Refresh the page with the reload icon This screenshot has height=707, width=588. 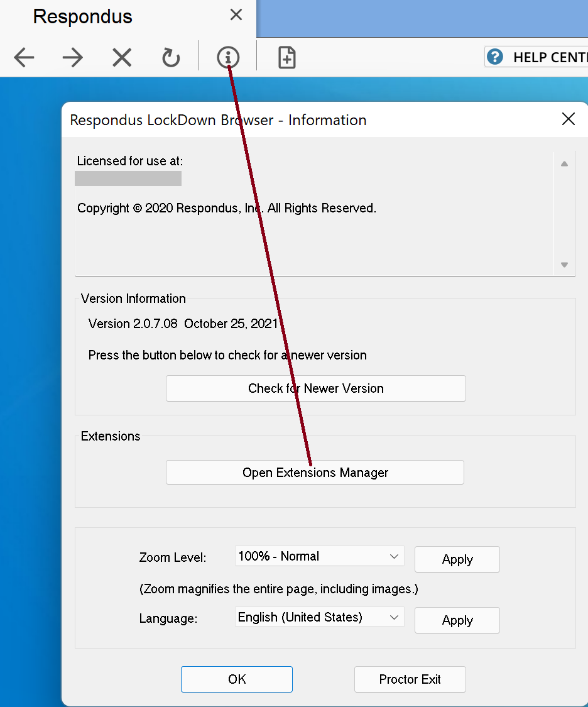point(171,58)
